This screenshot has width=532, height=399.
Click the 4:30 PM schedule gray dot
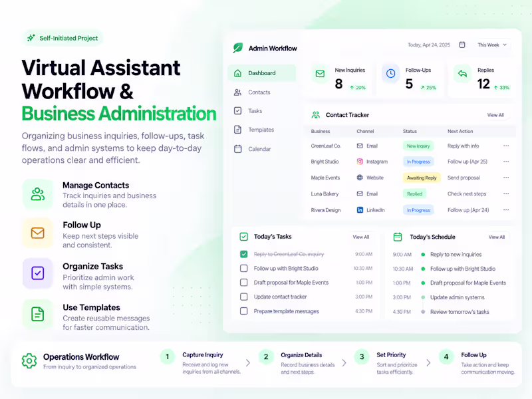(x=423, y=311)
